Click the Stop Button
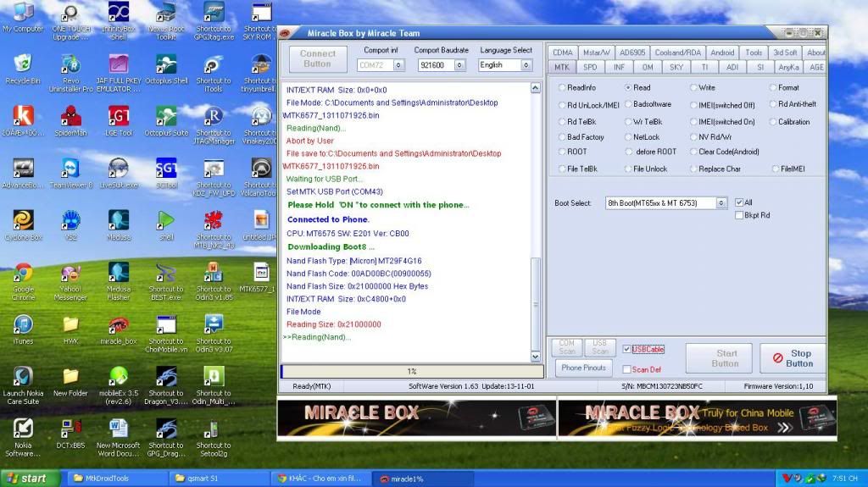 click(x=793, y=358)
